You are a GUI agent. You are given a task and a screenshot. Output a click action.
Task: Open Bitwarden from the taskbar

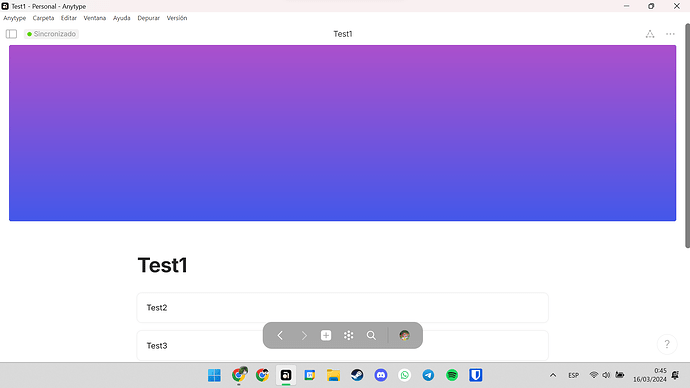[x=476, y=375]
